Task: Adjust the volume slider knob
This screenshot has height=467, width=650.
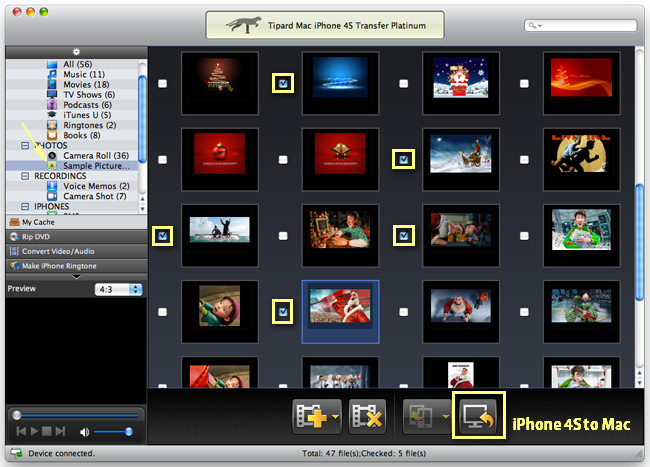Action: point(129,432)
